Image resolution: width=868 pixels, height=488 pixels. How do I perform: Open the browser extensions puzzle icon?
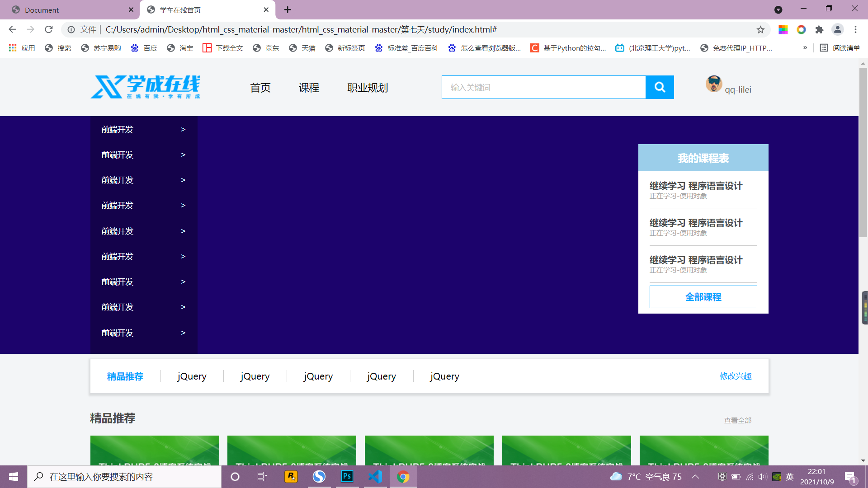[x=819, y=30]
